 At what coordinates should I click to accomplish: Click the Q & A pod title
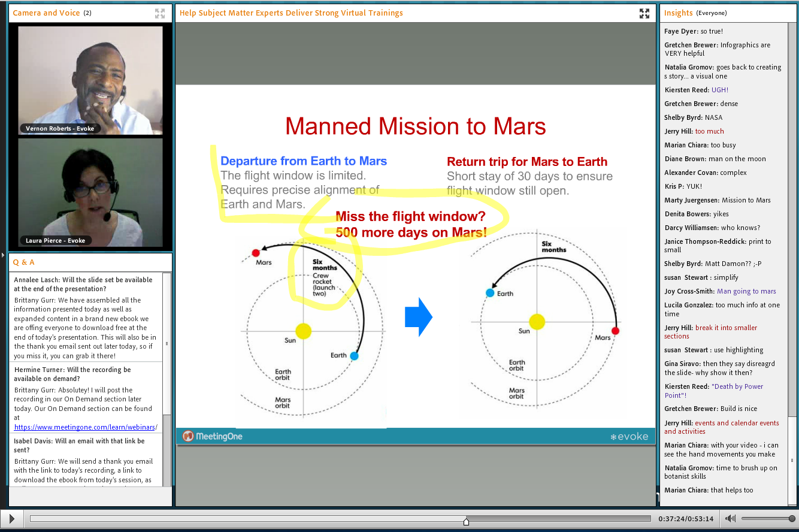click(x=24, y=262)
